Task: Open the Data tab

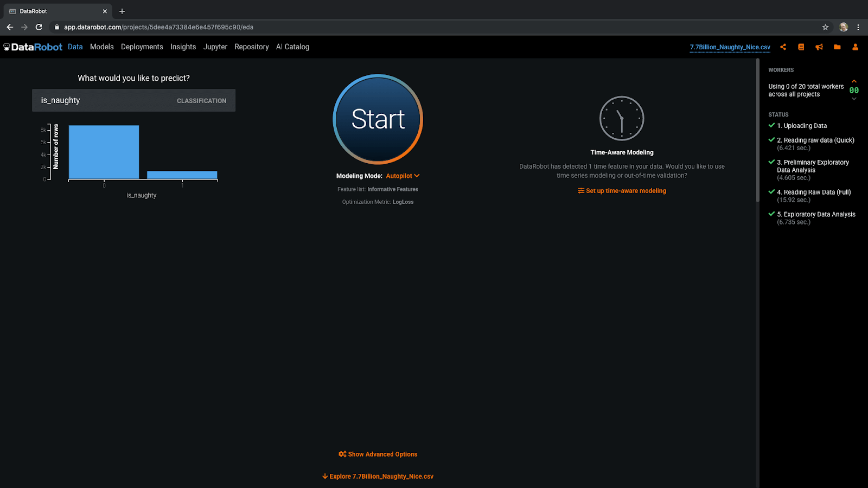Action: click(75, 47)
